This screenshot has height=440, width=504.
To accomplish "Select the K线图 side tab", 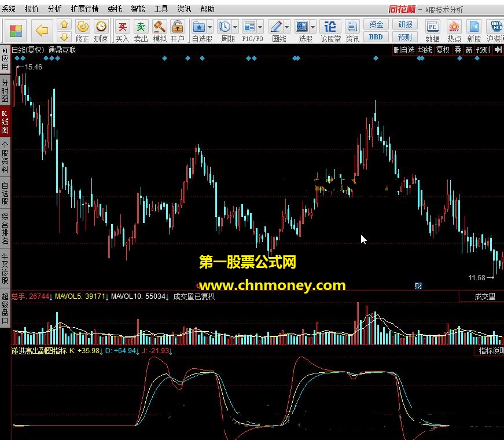I will tap(5, 122).
